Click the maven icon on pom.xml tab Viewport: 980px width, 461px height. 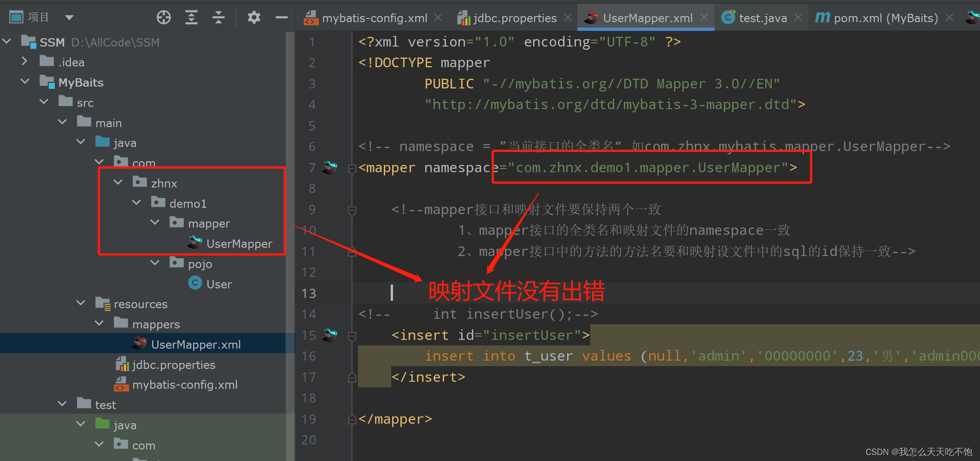tap(822, 18)
